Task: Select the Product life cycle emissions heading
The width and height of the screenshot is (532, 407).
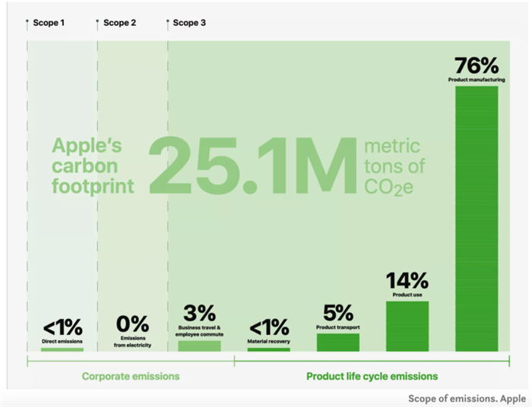Action: point(372,376)
